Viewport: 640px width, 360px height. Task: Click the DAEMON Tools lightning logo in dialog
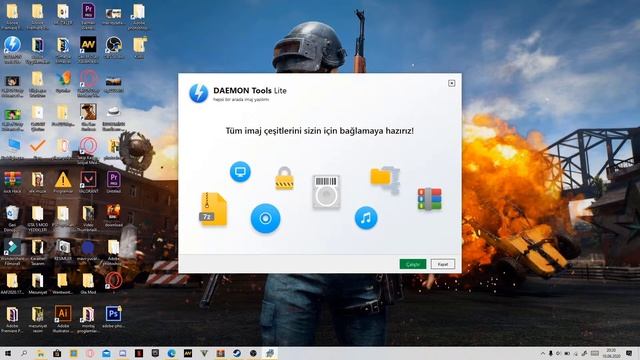tap(198, 93)
